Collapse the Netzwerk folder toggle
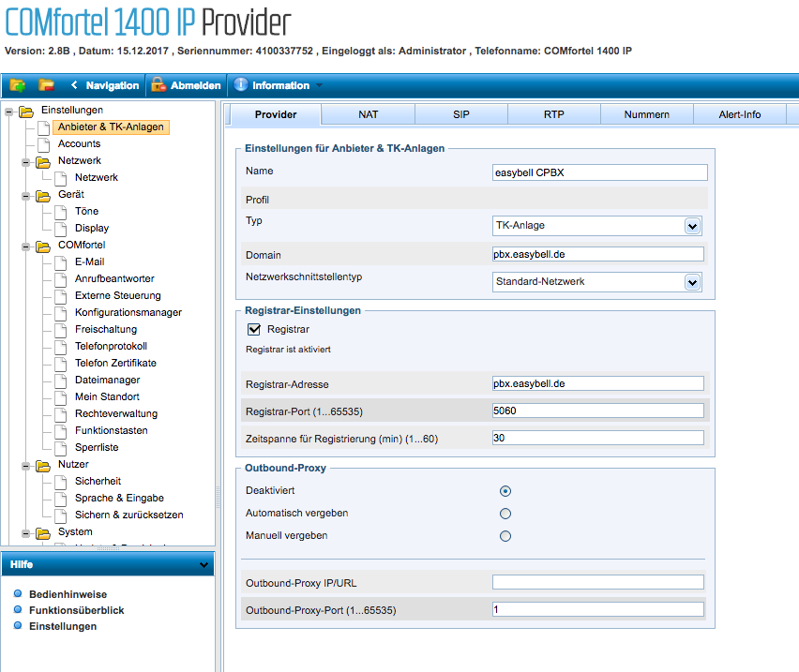 (x=25, y=162)
